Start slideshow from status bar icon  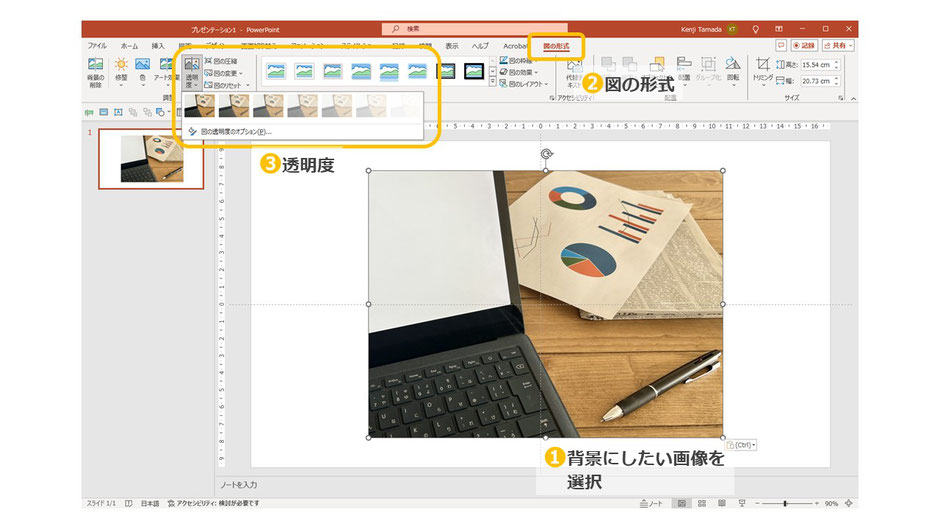(x=742, y=504)
